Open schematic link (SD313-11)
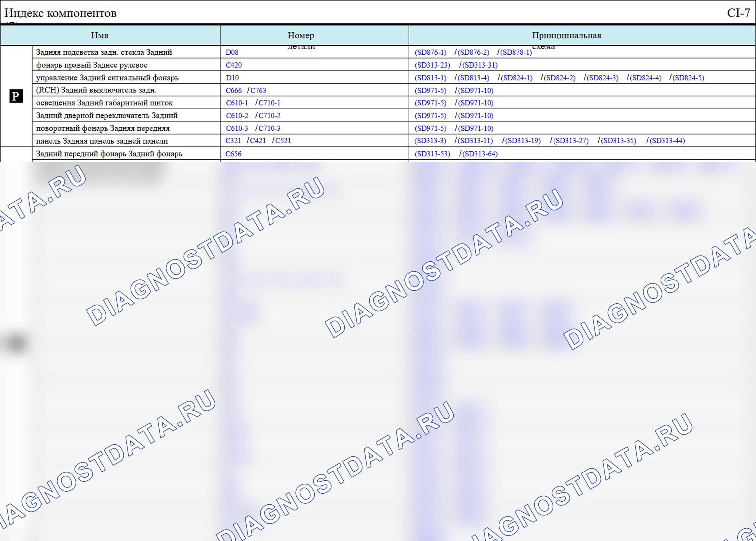Viewport: 756px width, 541px height. click(475, 141)
